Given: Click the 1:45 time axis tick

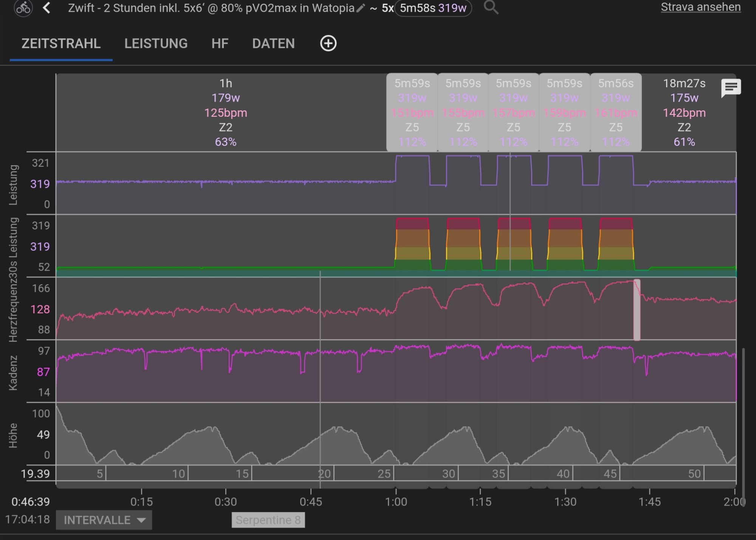Looking at the screenshot, I should point(649,501).
